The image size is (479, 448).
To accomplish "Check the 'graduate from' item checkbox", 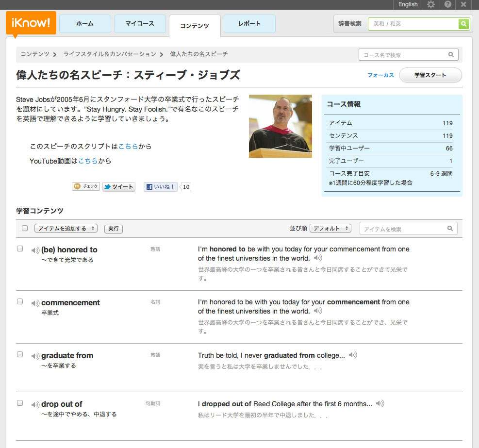I will point(20,354).
